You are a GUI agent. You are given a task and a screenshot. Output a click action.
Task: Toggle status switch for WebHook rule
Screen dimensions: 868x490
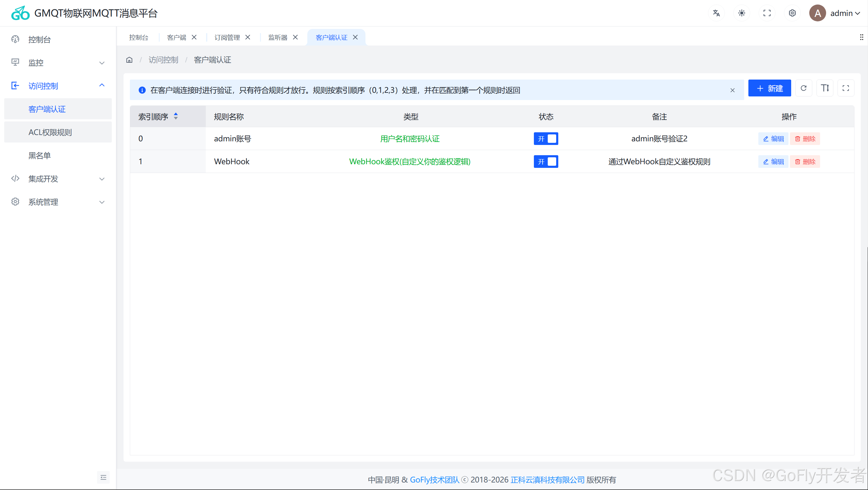546,162
